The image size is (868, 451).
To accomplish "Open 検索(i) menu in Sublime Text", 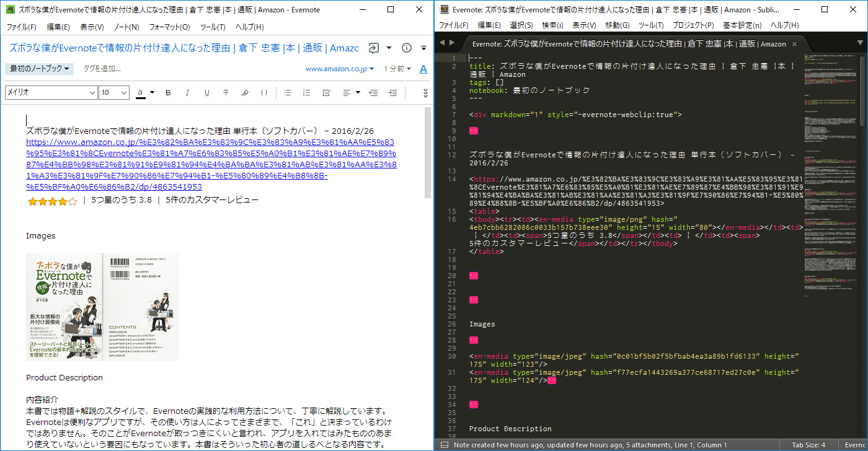I will (552, 25).
